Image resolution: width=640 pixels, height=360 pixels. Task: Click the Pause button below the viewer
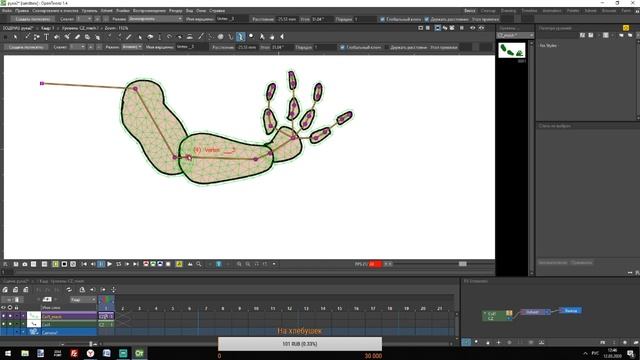pyautogui.click(x=101, y=264)
